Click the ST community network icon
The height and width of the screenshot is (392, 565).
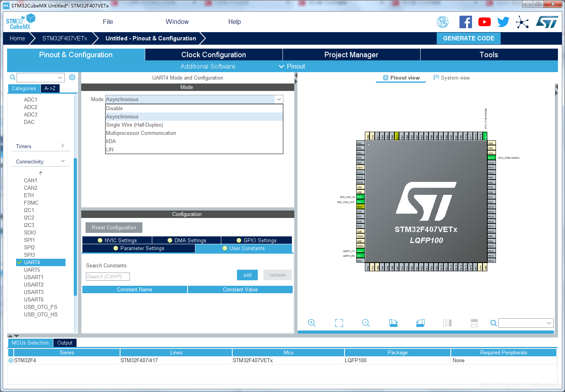click(522, 22)
